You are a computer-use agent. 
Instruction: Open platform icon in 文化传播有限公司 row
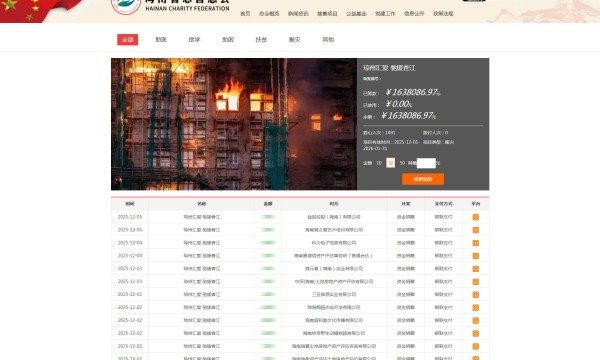476,320
